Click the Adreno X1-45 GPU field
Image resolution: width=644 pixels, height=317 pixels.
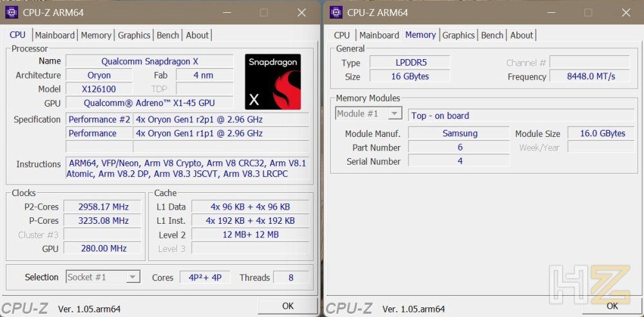pos(149,103)
